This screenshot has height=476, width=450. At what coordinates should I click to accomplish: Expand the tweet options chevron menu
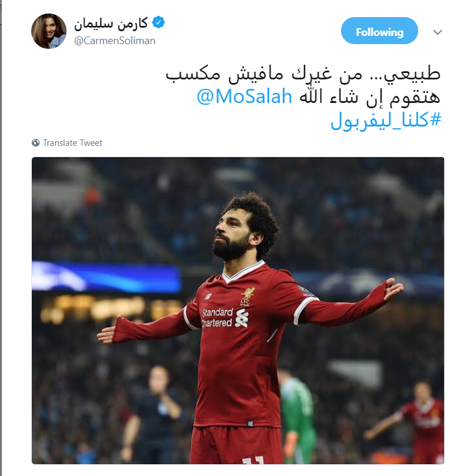(x=437, y=32)
